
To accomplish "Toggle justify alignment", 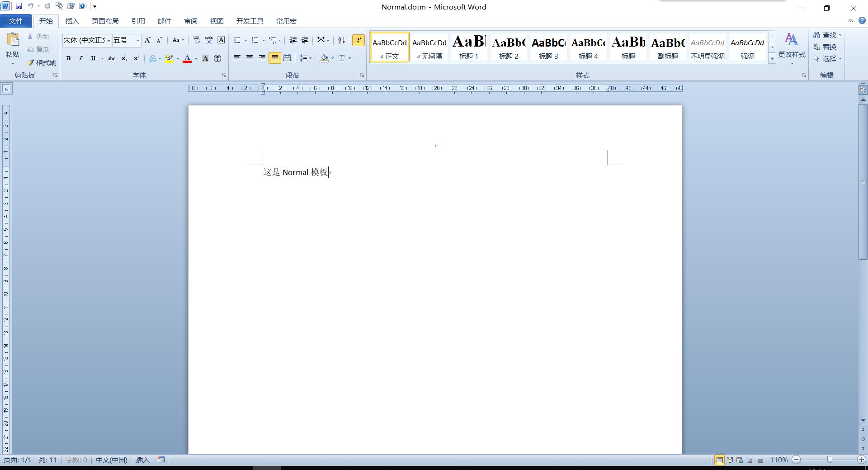I will [x=274, y=58].
